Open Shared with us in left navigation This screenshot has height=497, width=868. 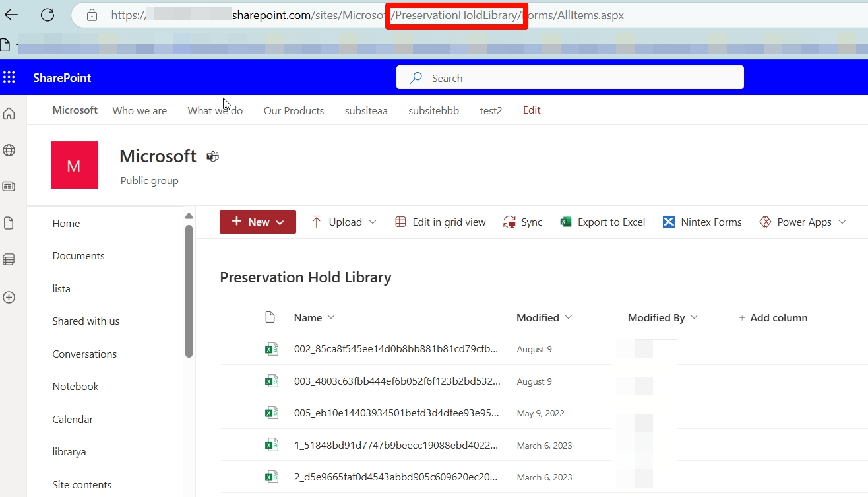[86, 321]
